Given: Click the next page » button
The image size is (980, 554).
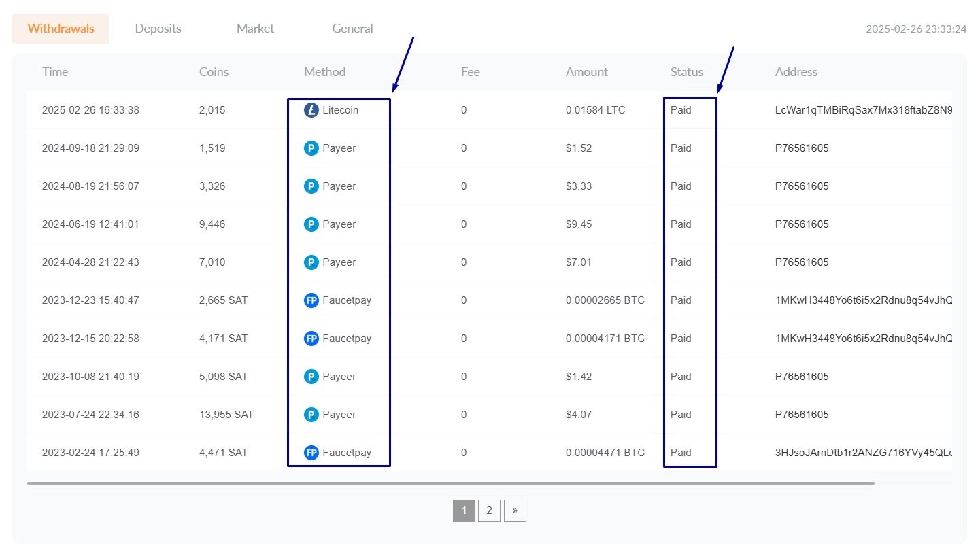Looking at the screenshot, I should 515,511.
